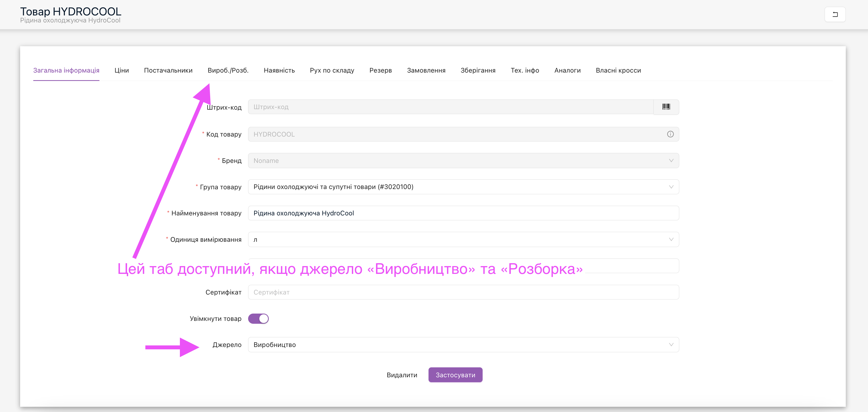
Task: Expand the Група товару dropdown
Action: [463, 187]
